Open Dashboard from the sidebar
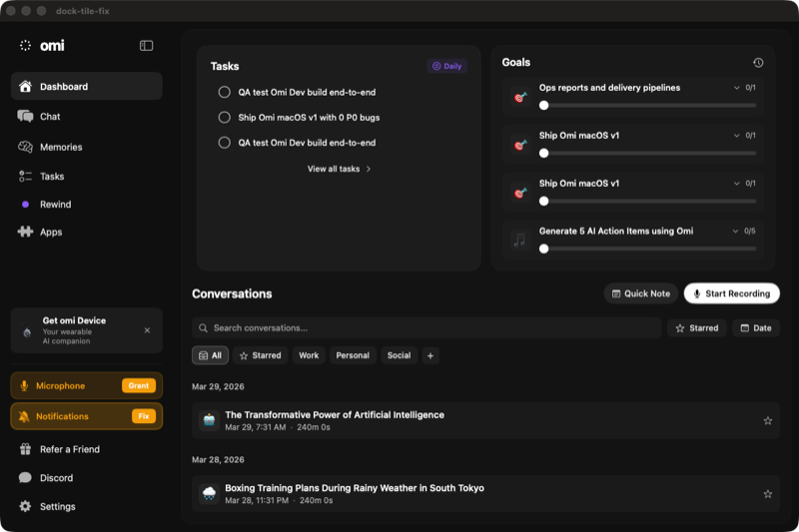Image resolution: width=799 pixels, height=532 pixels. pyautogui.click(x=87, y=87)
